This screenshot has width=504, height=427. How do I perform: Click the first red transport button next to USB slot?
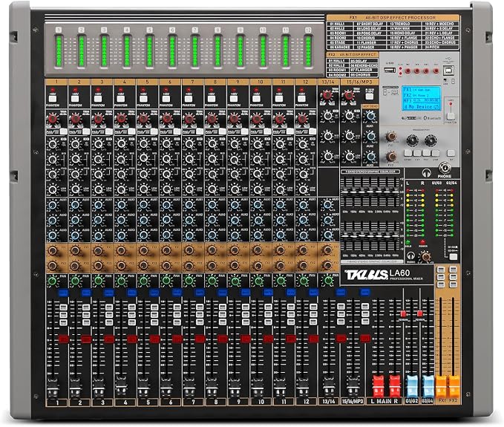[x=408, y=71]
